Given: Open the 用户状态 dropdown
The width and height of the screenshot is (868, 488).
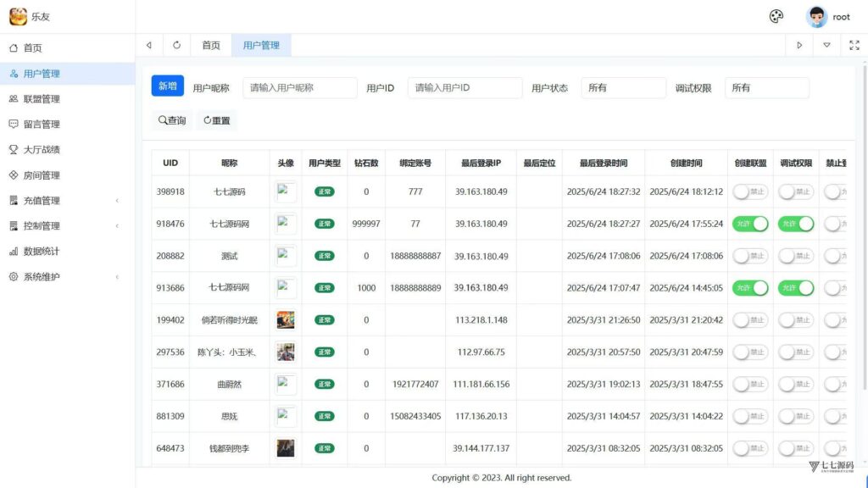Looking at the screenshot, I should click(623, 87).
